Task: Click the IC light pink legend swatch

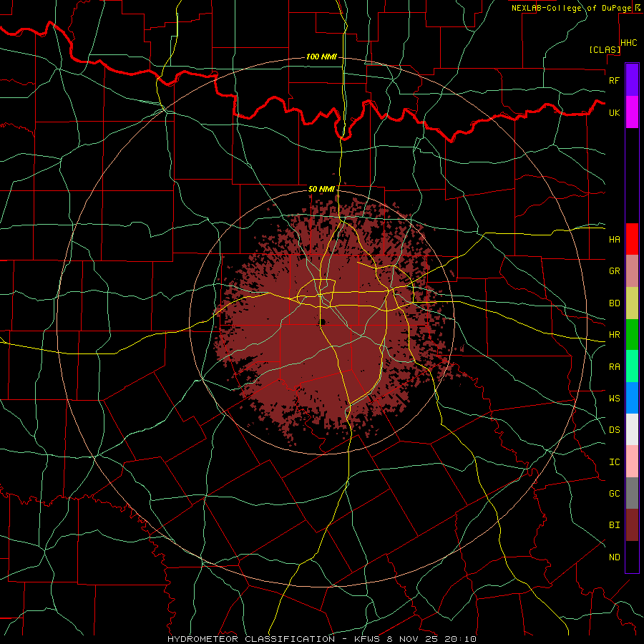Action: coord(632,462)
